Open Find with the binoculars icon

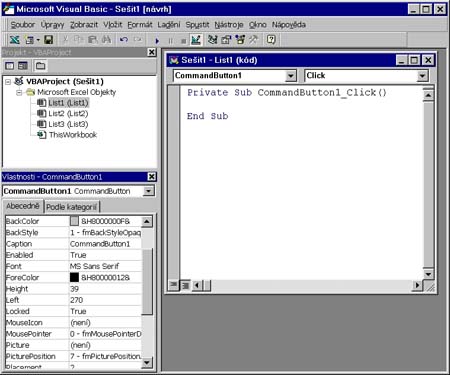pos(106,40)
